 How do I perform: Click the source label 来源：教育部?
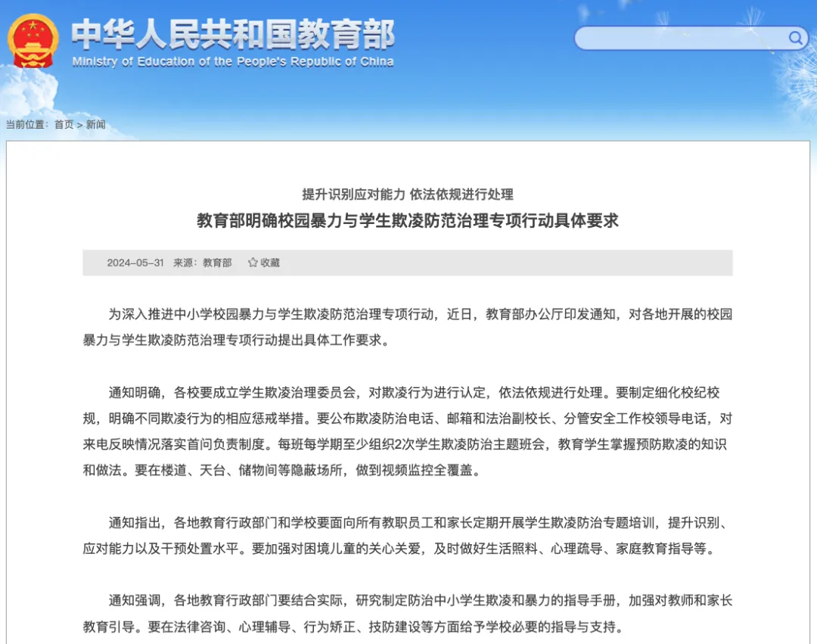[203, 263]
